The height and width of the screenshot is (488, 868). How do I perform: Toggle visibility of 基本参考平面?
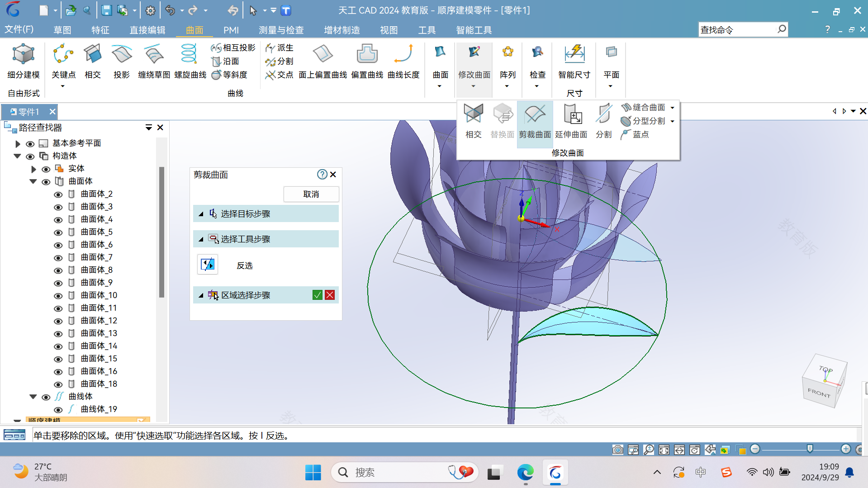30,144
